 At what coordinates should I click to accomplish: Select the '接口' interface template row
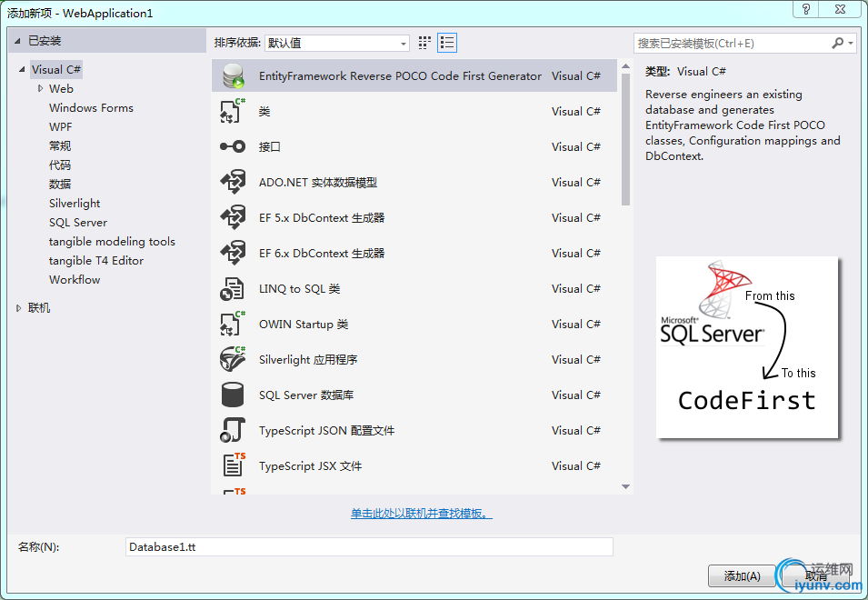414,146
